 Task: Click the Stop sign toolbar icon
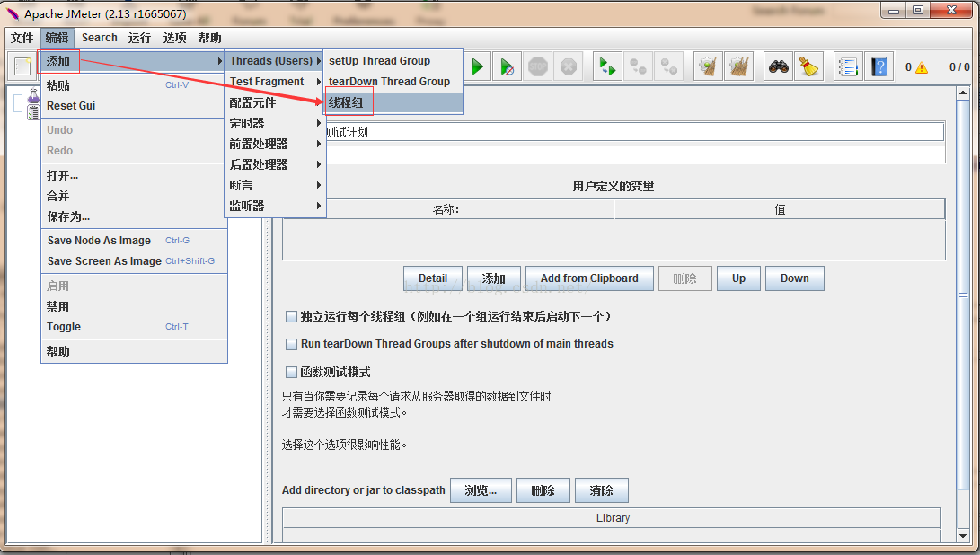(x=537, y=66)
